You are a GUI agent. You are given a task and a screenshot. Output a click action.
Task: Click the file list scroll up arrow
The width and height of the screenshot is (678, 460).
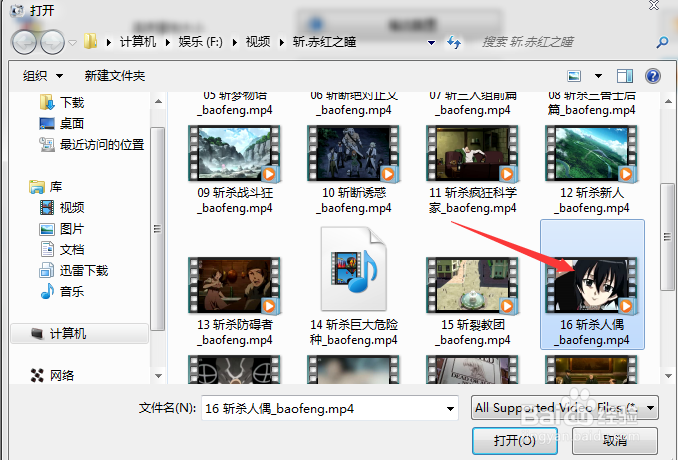(x=668, y=102)
